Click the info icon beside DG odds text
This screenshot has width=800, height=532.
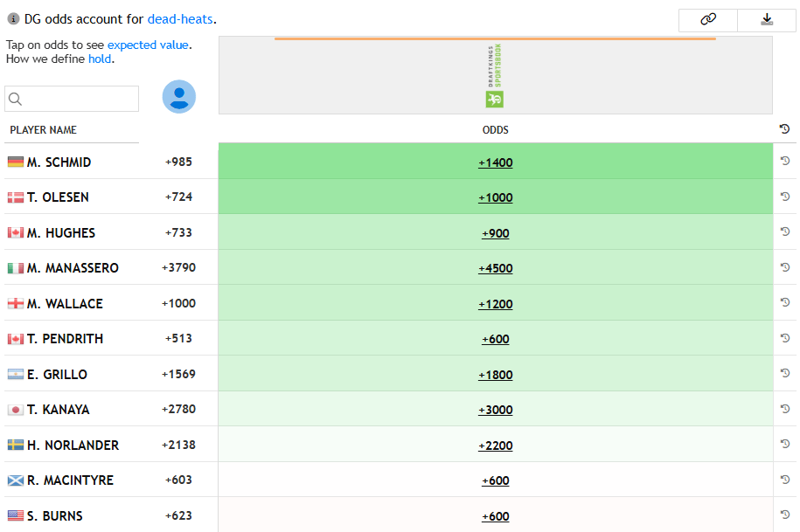tap(13, 19)
